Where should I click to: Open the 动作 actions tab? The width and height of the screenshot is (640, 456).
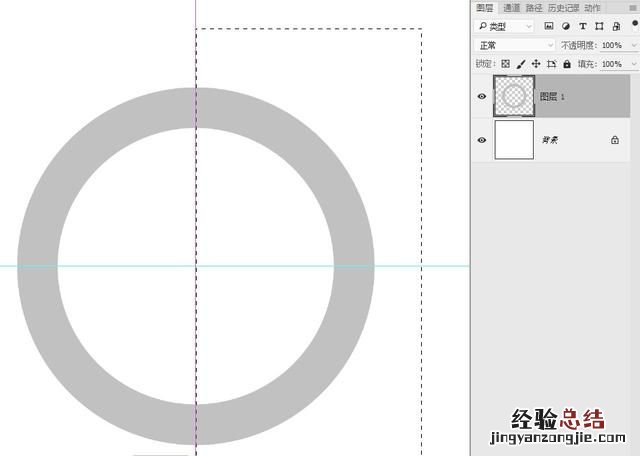coord(592,8)
